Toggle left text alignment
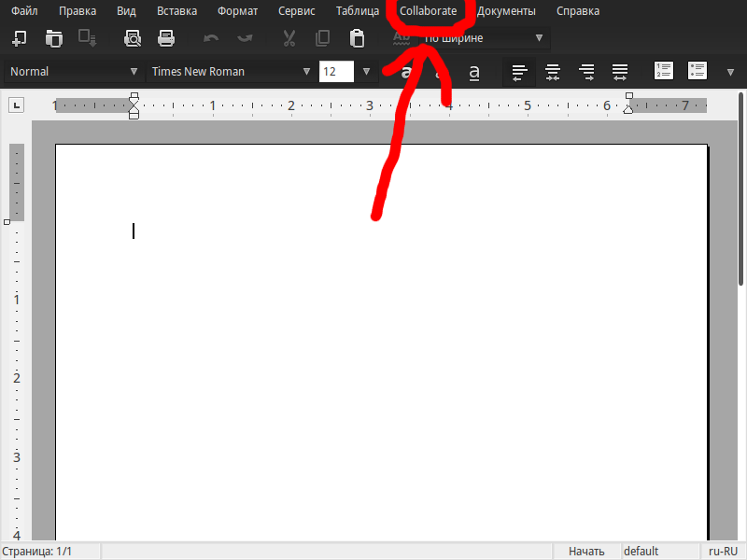This screenshot has width=747, height=560. [519, 71]
